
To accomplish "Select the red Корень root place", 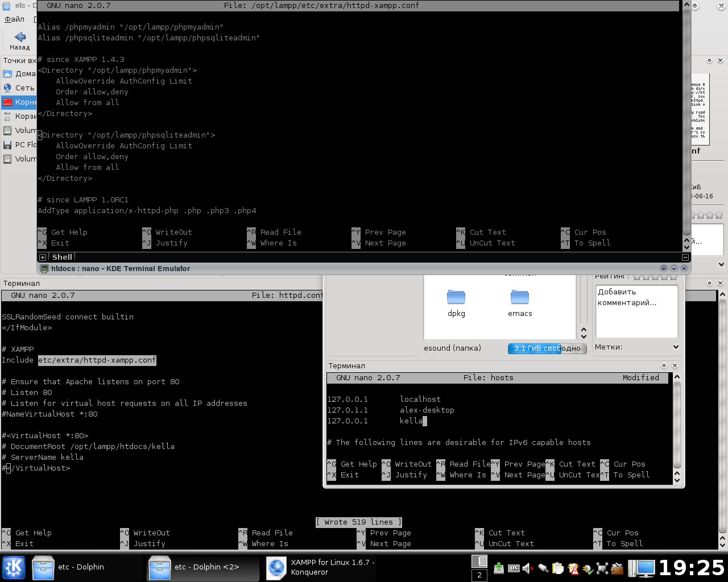I will tap(19, 102).
